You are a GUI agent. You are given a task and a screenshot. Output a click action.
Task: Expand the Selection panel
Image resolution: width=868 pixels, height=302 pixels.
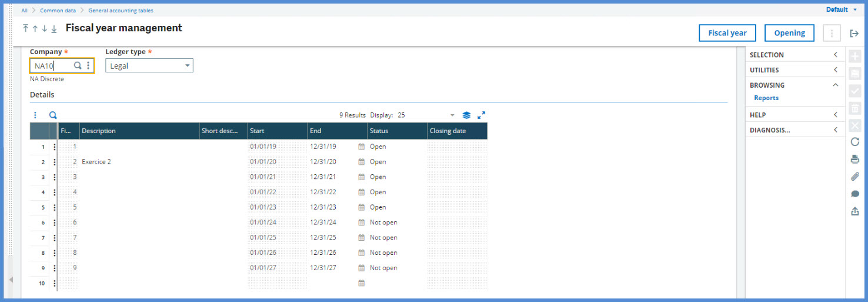(x=835, y=55)
